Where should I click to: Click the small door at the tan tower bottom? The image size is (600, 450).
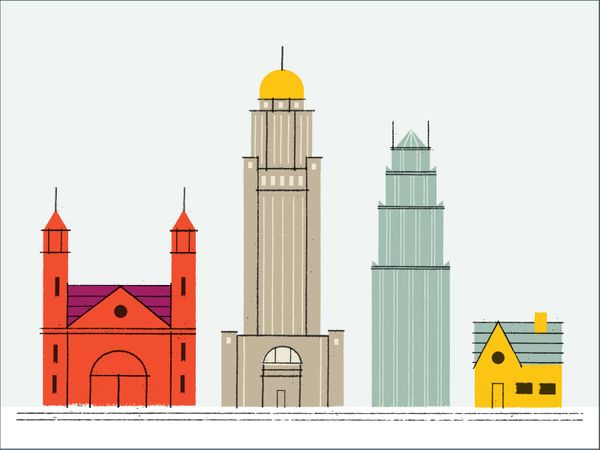[281, 397]
